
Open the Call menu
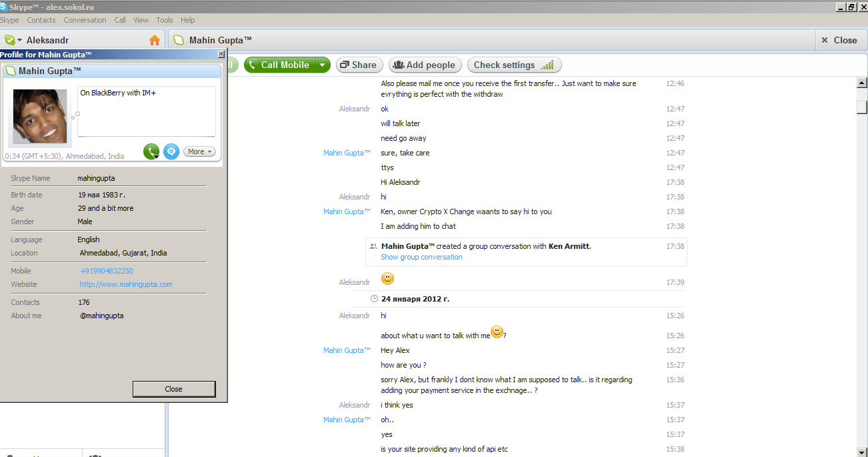click(120, 20)
